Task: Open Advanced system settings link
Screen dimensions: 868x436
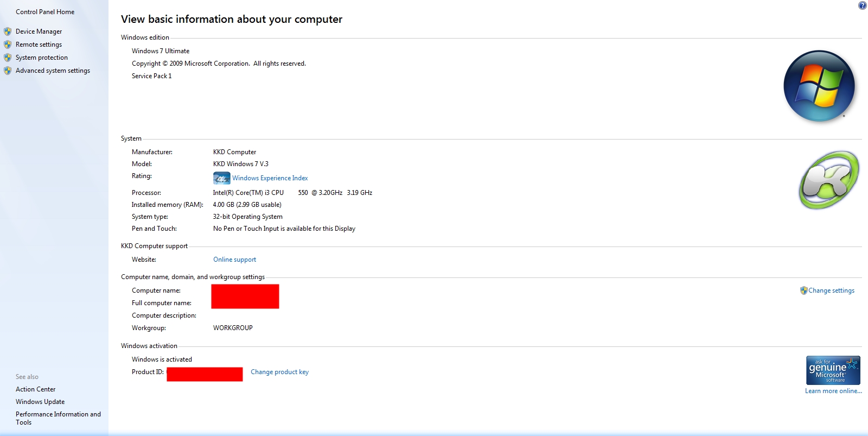Action: (x=53, y=71)
